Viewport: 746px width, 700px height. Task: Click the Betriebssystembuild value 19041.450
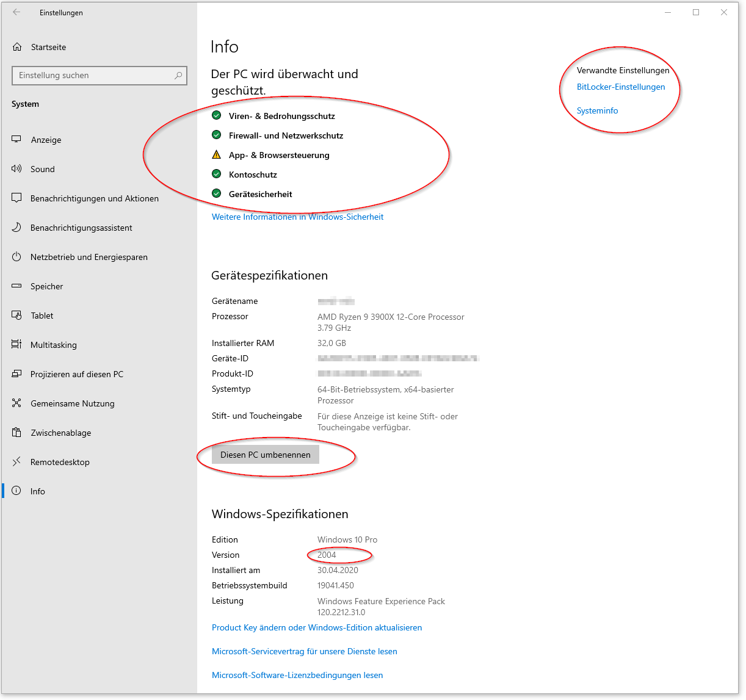336,585
